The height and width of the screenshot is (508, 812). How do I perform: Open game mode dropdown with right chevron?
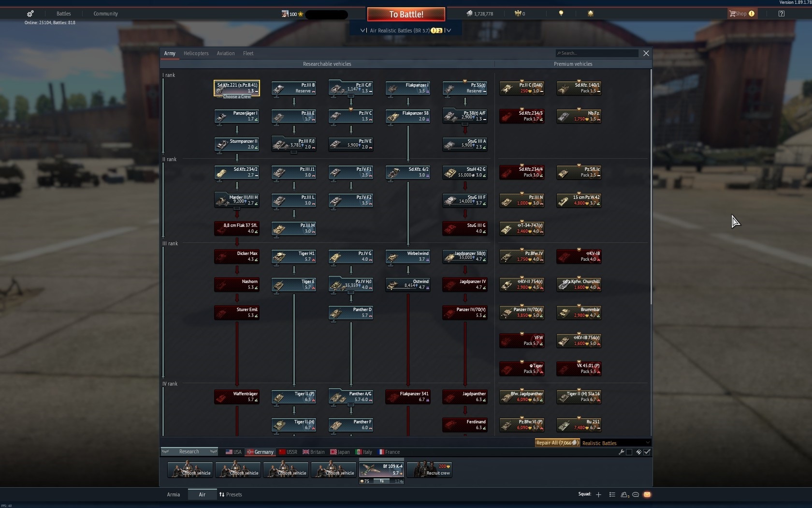[448, 30]
